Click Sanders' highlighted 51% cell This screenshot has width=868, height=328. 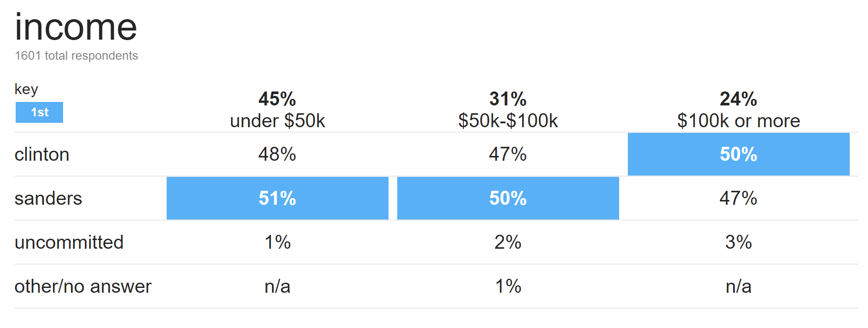coord(278,199)
